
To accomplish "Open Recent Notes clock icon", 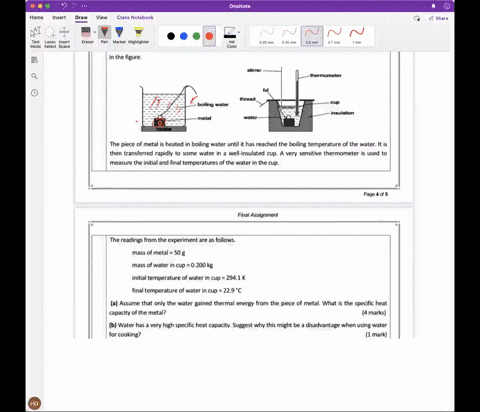I will pos(34,93).
